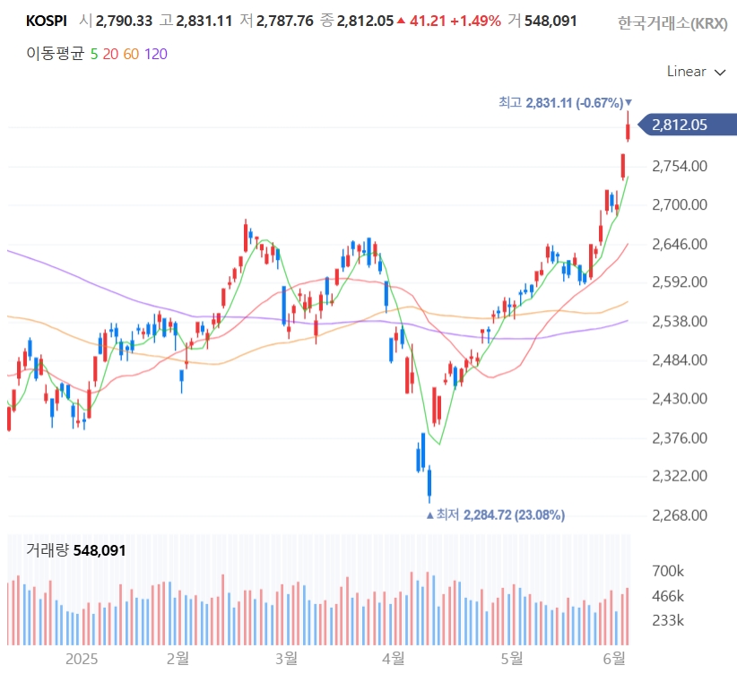Viewport: 737px width, 700px height.
Task: Click the chevron next to Linear
Action: [x=720, y=73]
